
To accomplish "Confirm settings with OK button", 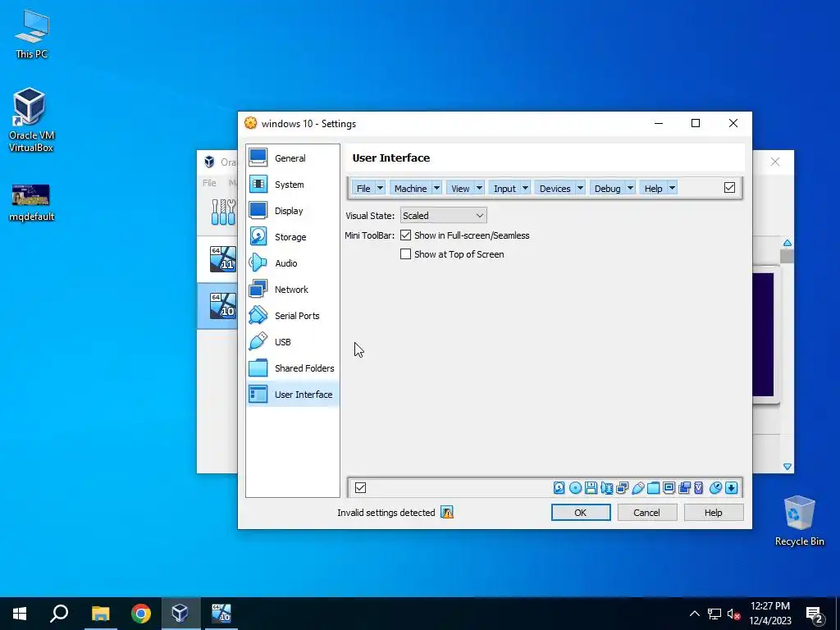I will 581,513.
